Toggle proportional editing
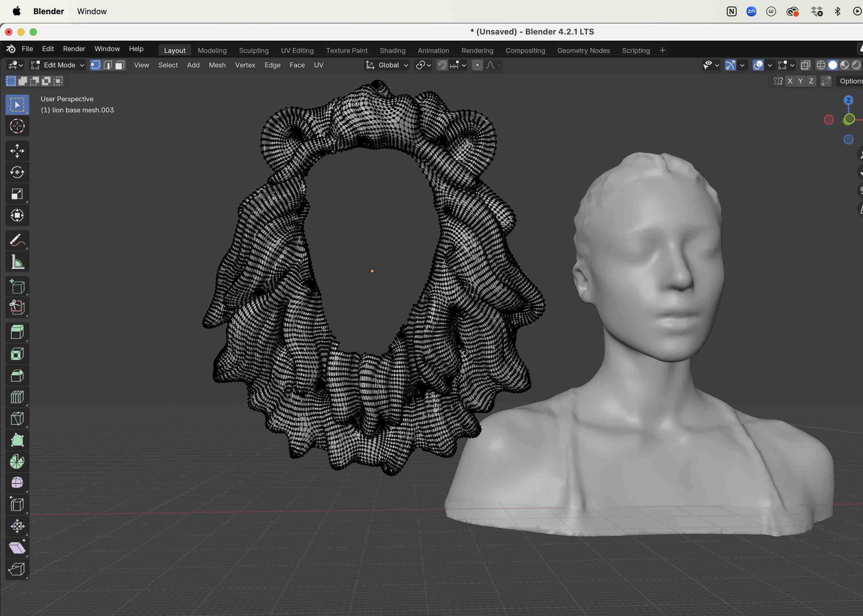The image size is (863, 616). pyautogui.click(x=477, y=65)
